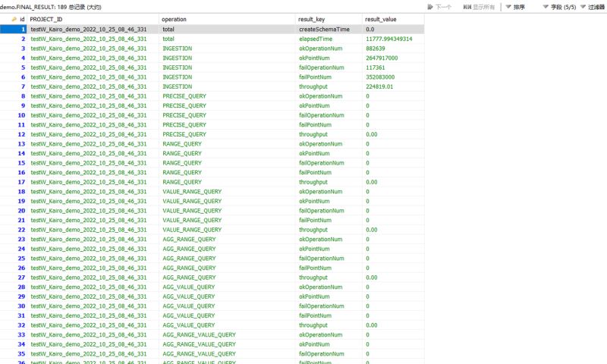This screenshot has width=607, height=364.
Task: Open the 排序 (Sort) dropdown
Action: 515,7
